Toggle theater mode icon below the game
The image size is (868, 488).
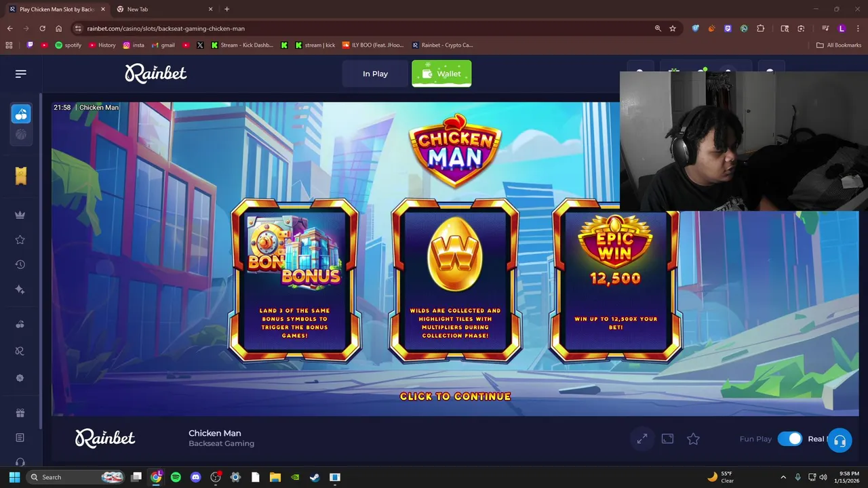pyautogui.click(x=667, y=439)
